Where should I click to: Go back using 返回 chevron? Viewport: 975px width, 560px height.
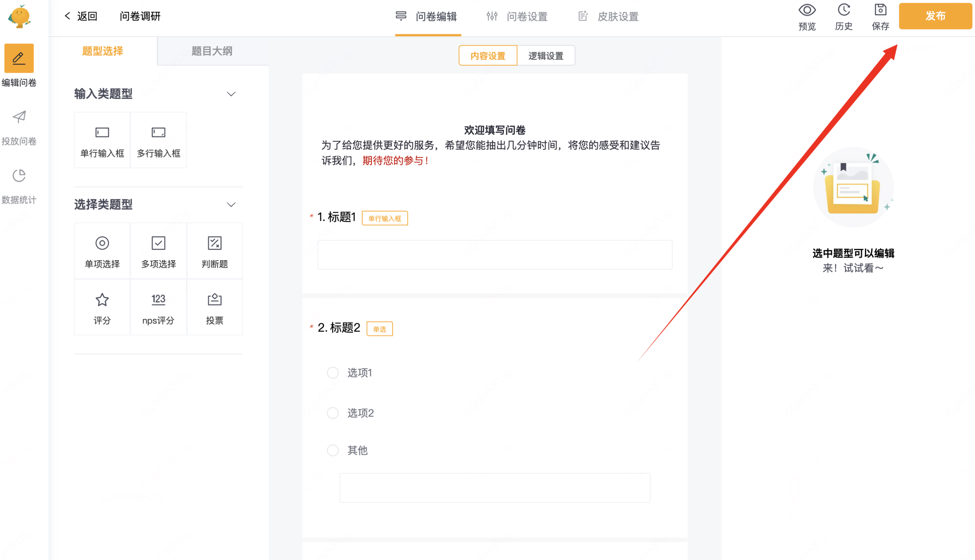pos(68,16)
